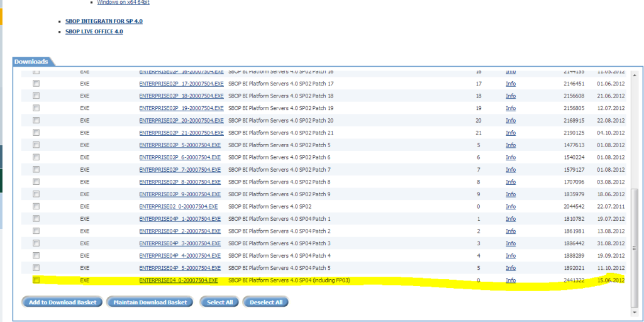Click the downloads list scroll down arrow
Screen dimensions: 644x322
[x=635, y=314]
